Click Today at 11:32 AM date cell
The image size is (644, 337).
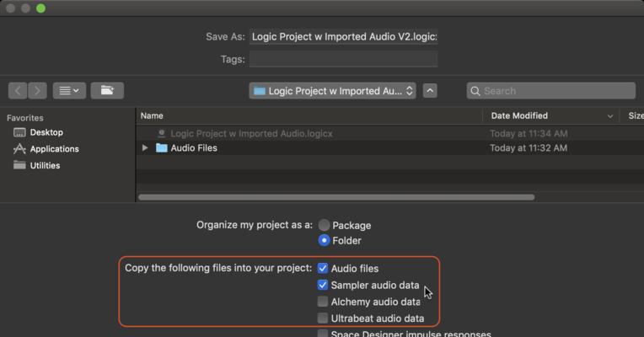click(x=529, y=147)
